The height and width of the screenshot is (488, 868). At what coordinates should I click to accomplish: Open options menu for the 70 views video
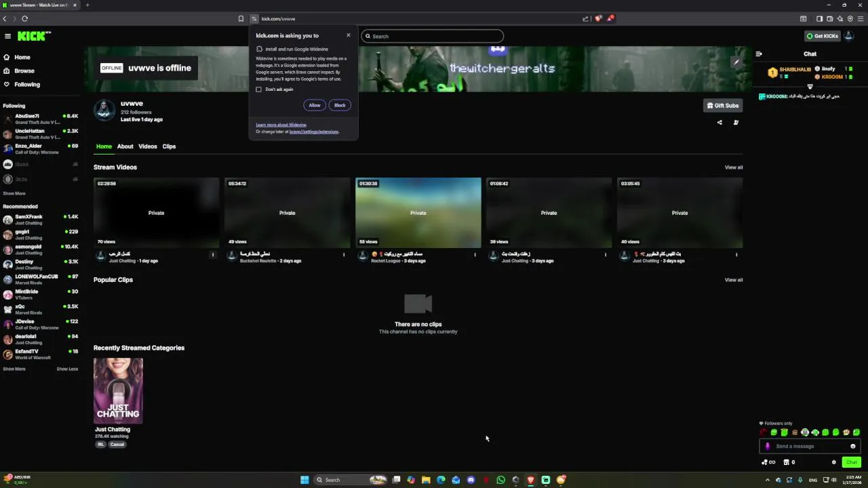click(213, 255)
